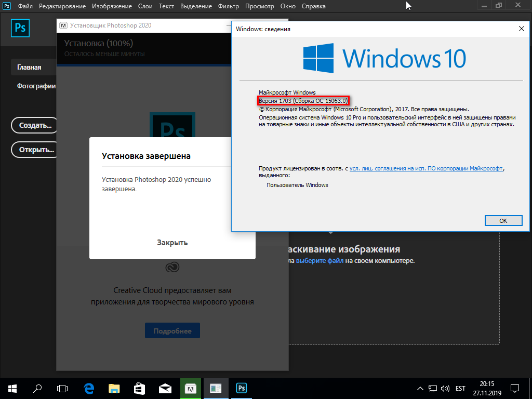Screen dimensions: 532x399
Task: Open Task View from the taskbar
Action: tap(62, 388)
